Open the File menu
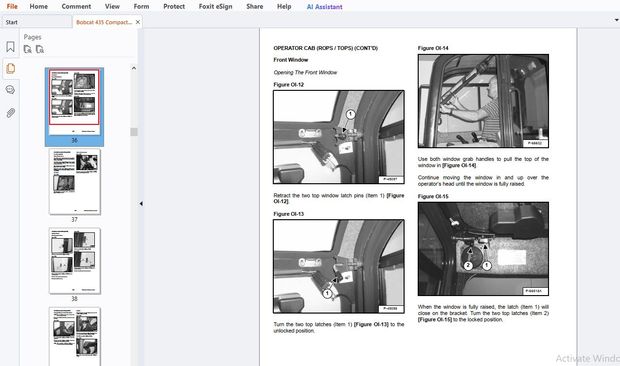Viewport: 620px width, 366px height. coord(12,6)
